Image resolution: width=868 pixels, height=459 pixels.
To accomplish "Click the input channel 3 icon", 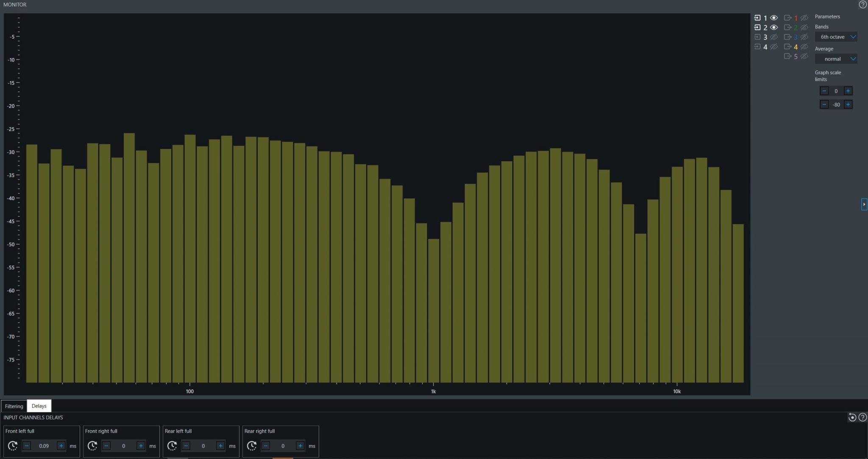I will tap(757, 37).
